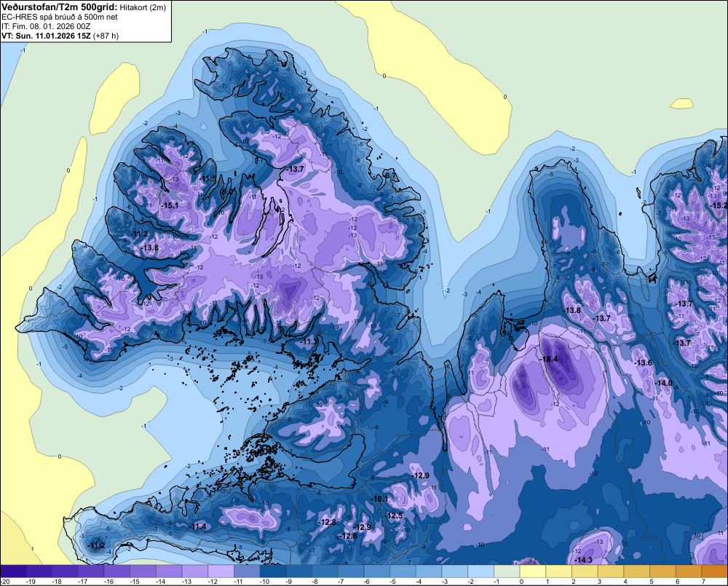Click the -12.5 temperature value label
728x586 pixels.
click(x=395, y=515)
